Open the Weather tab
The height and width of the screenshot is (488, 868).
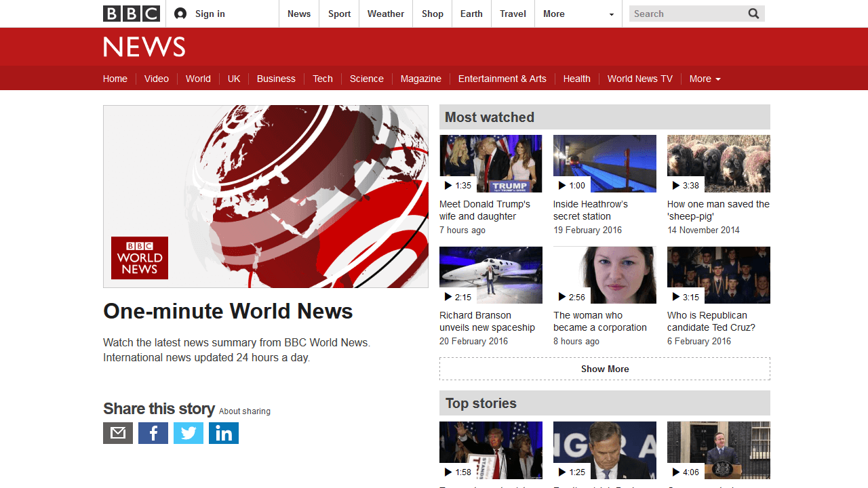pos(386,14)
